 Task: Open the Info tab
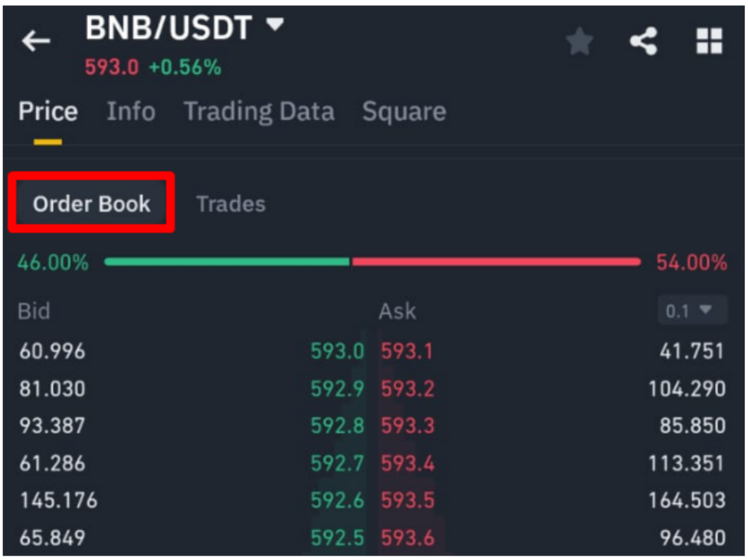click(131, 111)
